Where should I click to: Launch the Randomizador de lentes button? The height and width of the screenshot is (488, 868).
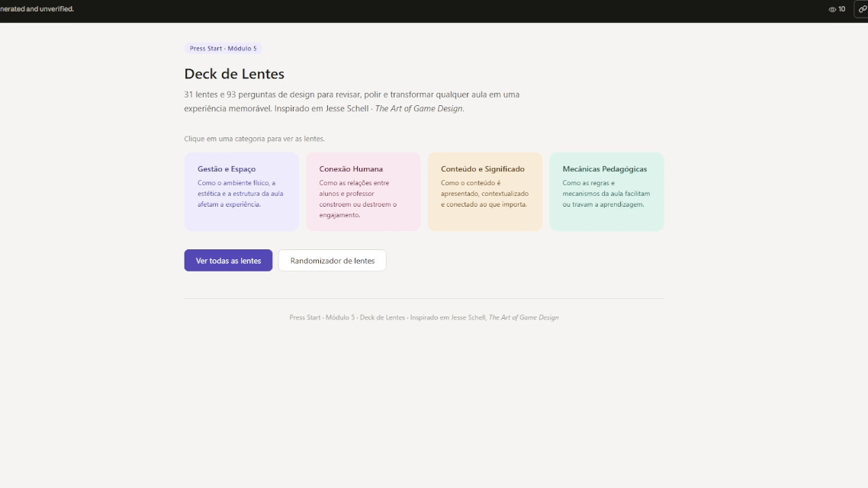(332, 261)
